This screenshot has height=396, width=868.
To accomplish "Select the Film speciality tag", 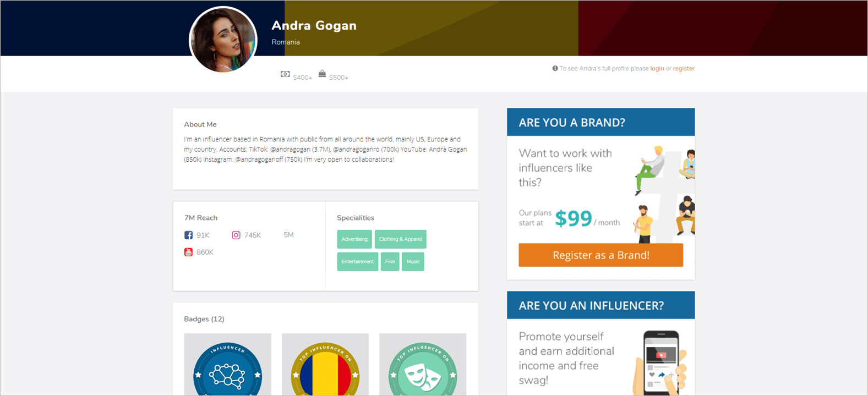I will pyautogui.click(x=390, y=262).
